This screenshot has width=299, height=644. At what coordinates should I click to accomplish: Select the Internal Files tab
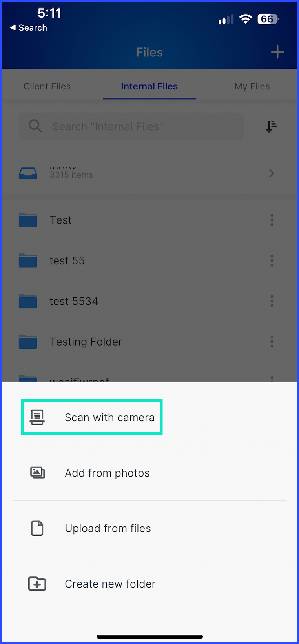tap(149, 86)
